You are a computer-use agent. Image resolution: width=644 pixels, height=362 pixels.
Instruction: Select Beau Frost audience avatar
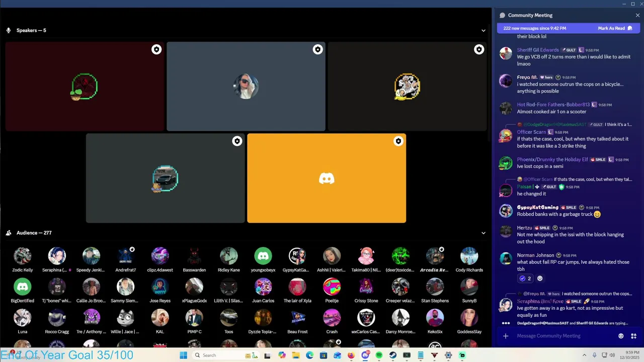(297, 318)
